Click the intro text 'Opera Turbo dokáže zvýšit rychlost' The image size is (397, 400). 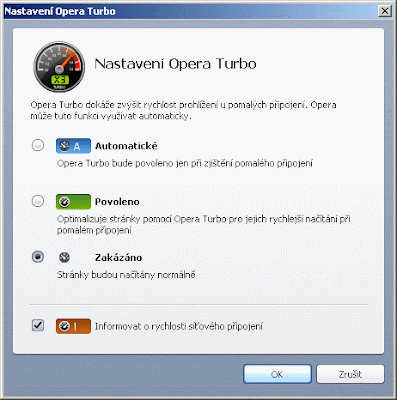pyautogui.click(x=183, y=110)
